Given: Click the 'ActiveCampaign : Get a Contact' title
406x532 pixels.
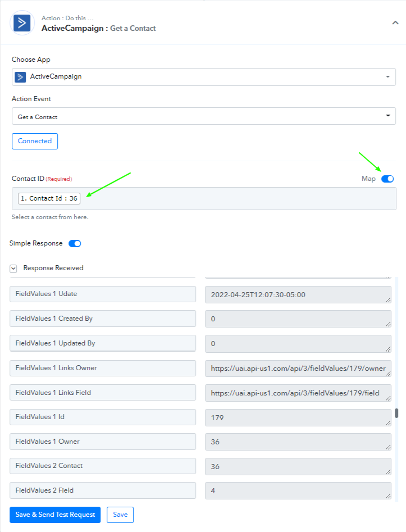Looking at the screenshot, I should [98, 28].
